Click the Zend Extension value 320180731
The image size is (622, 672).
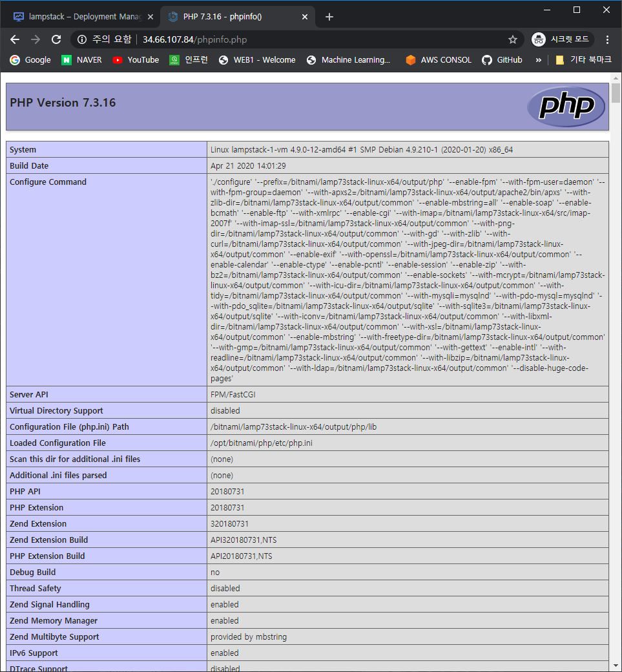229,524
